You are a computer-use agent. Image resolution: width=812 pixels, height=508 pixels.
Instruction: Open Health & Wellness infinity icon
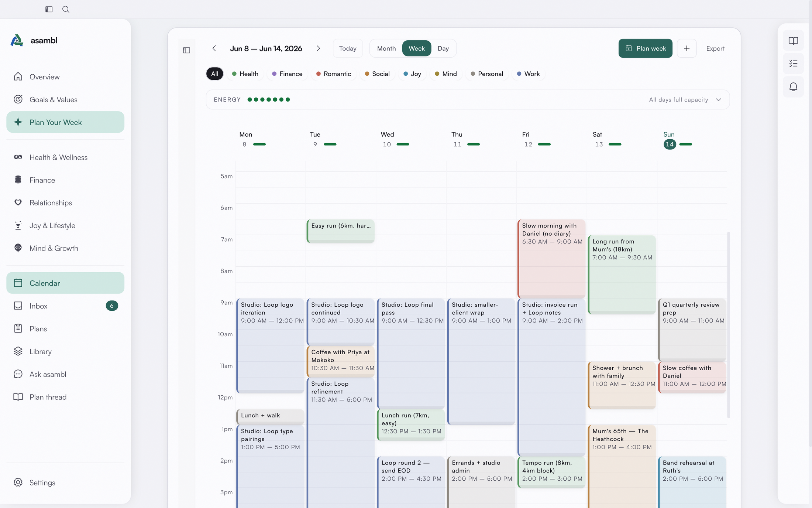18,157
